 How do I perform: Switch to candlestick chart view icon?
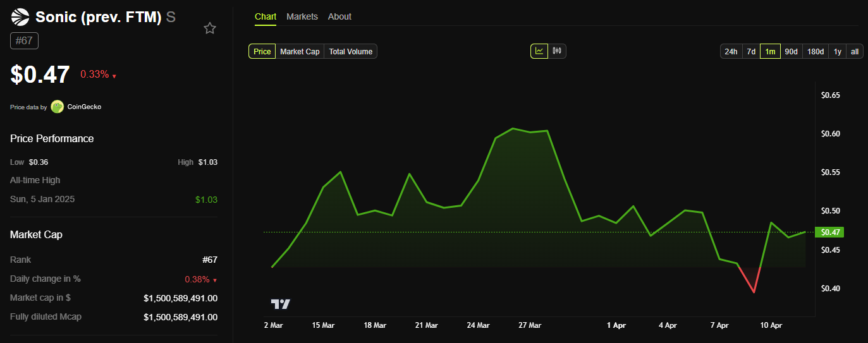(557, 51)
